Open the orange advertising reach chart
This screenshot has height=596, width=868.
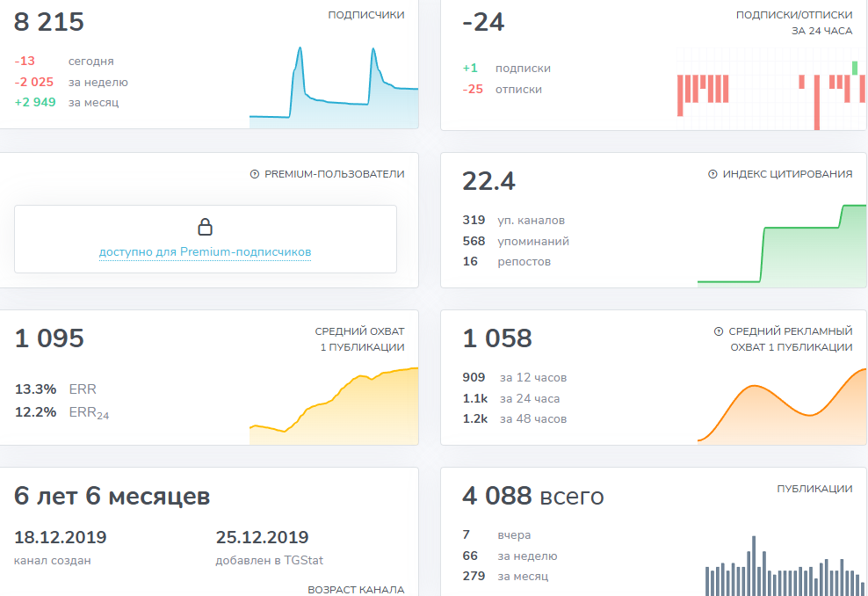782,406
